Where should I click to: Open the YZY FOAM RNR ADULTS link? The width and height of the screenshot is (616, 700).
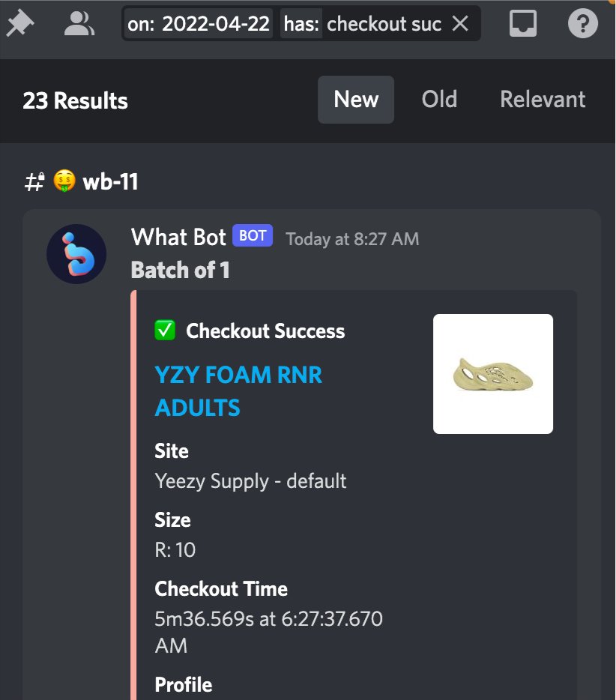click(x=238, y=391)
